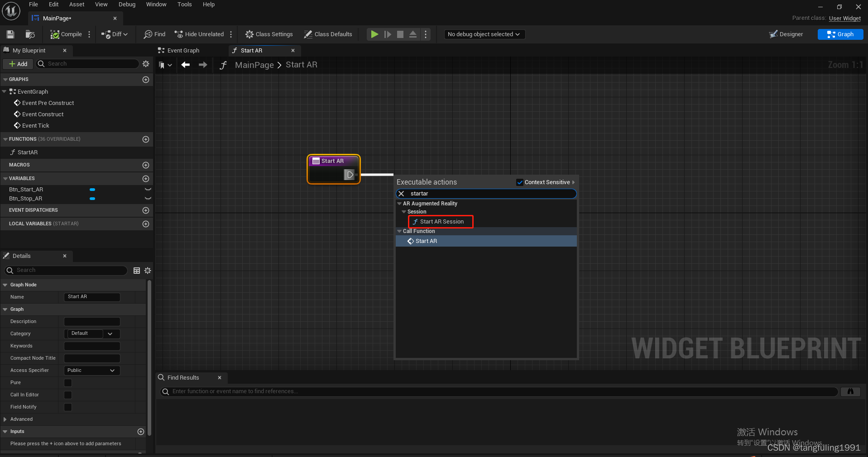Add a new function with plus icon
868x457 pixels.
coord(146,139)
